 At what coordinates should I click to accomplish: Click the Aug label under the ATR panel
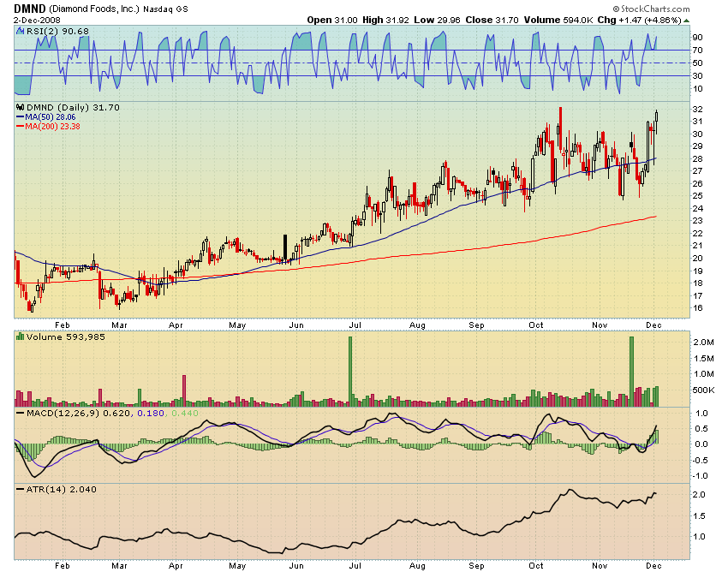point(417,565)
